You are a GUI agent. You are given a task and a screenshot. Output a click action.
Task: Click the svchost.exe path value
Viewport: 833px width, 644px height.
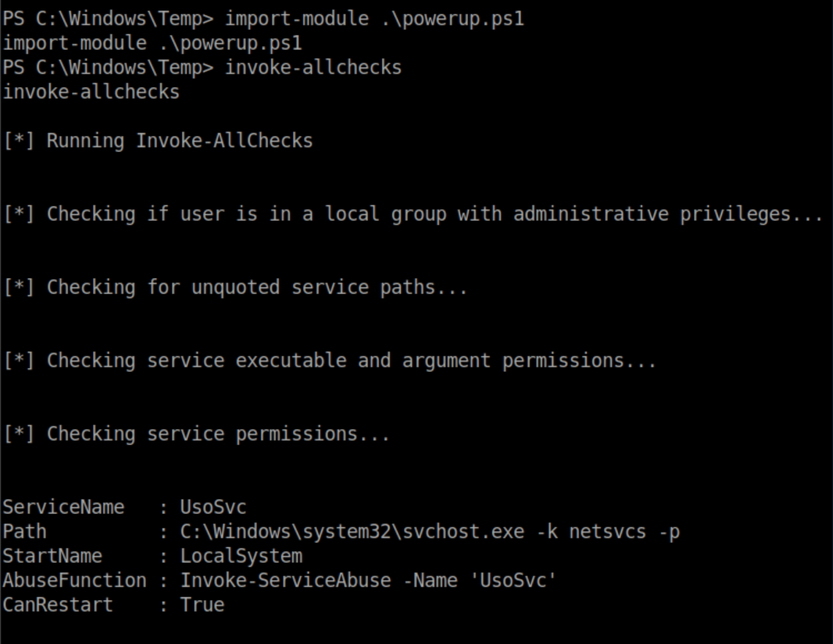tap(429, 532)
